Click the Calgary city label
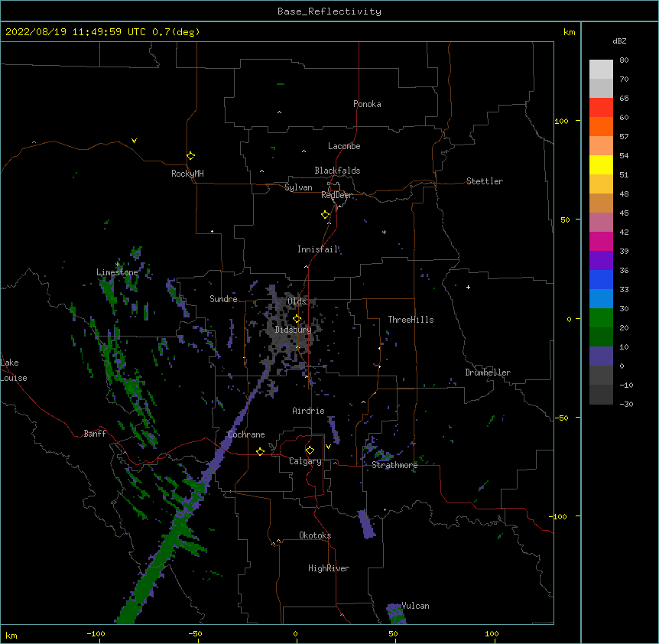This screenshot has width=659, height=644. tap(306, 461)
